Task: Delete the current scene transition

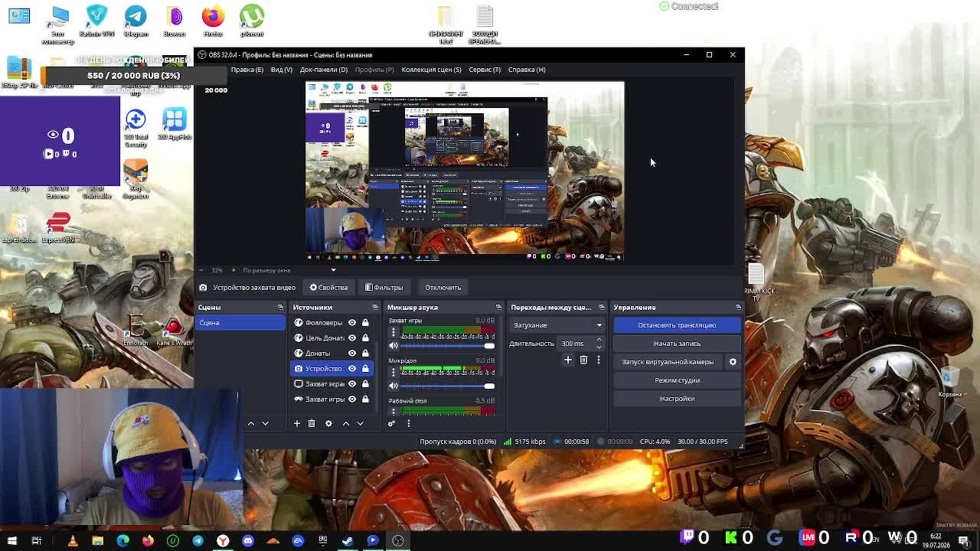Action: pos(583,360)
